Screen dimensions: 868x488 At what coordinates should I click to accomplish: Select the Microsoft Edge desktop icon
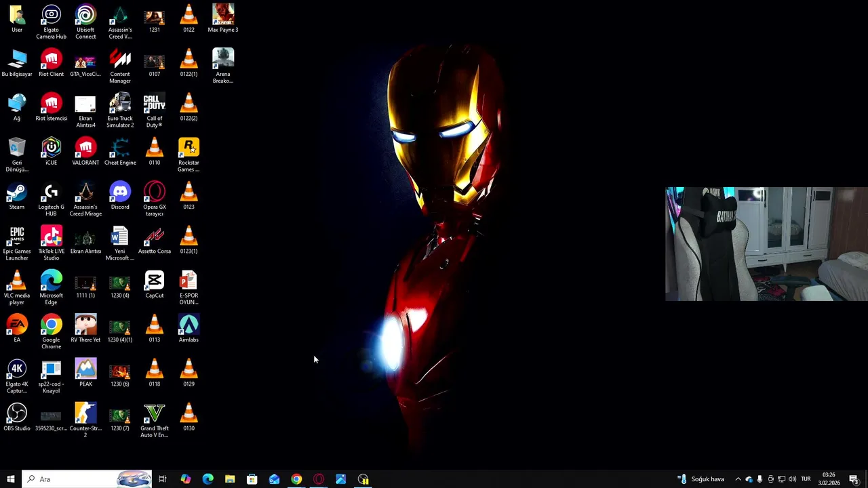tap(52, 287)
